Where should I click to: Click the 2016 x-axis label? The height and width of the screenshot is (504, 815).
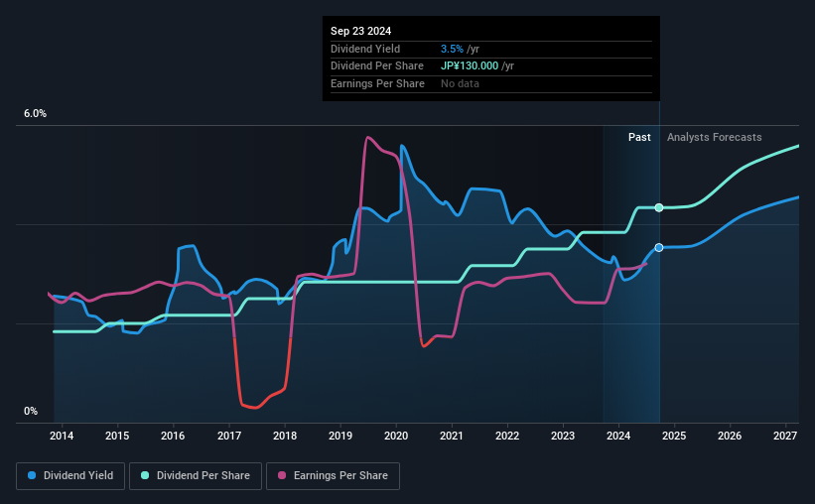[173, 436]
